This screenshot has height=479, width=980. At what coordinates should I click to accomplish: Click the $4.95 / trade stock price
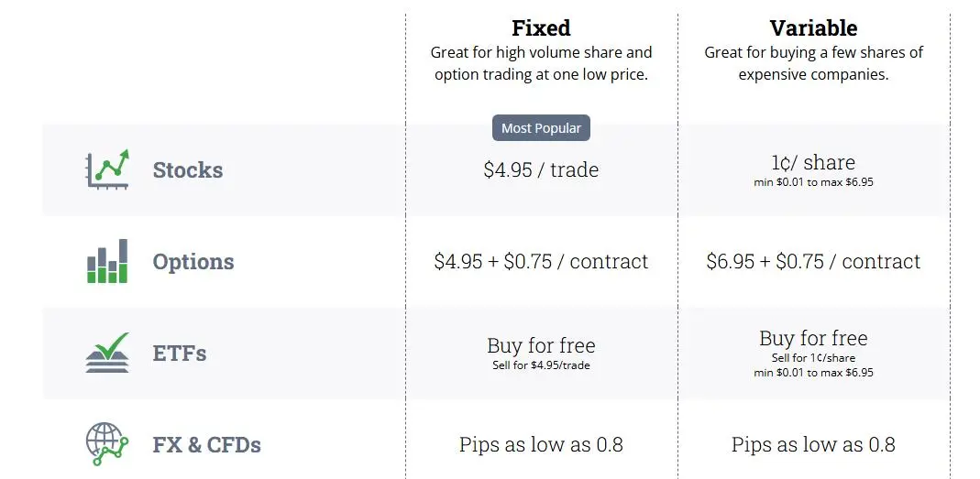point(541,169)
